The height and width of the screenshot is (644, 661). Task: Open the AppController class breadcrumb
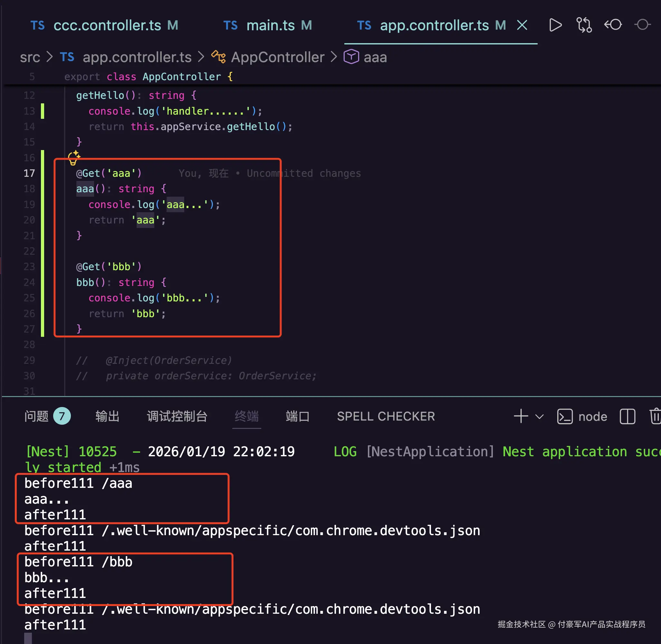point(278,57)
